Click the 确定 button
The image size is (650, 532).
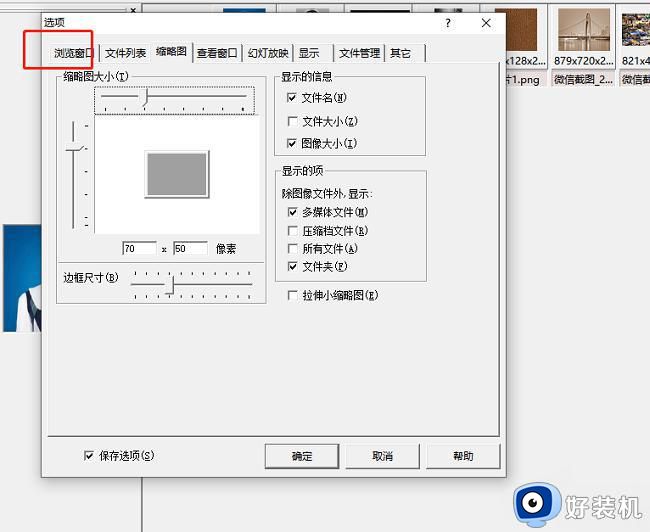pyautogui.click(x=302, y=457)
